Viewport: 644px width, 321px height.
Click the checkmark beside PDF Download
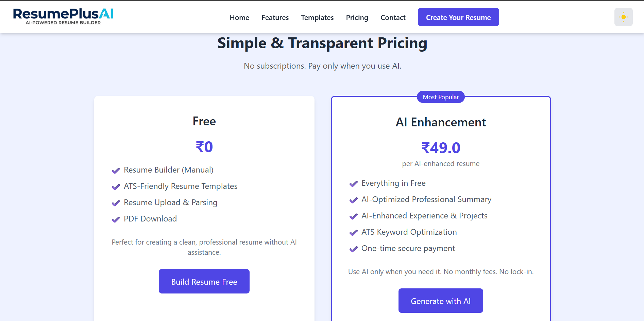point(116,219)
